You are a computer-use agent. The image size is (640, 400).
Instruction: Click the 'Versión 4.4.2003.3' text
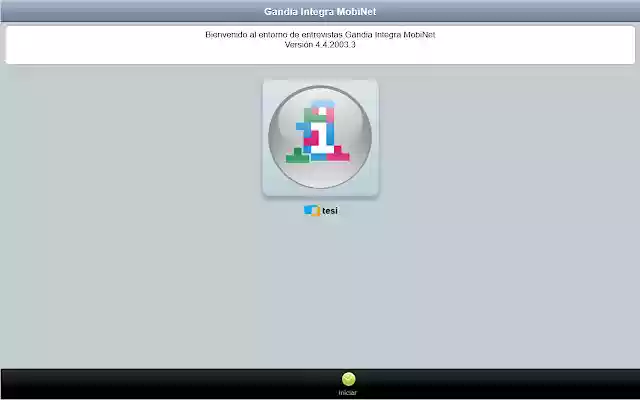coord(320,44)
